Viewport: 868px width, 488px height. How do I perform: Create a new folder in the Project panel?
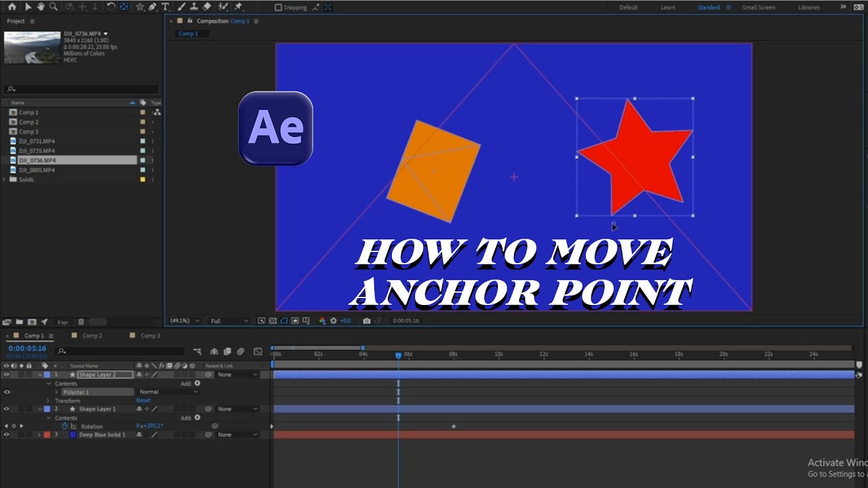tap(20, 322)
